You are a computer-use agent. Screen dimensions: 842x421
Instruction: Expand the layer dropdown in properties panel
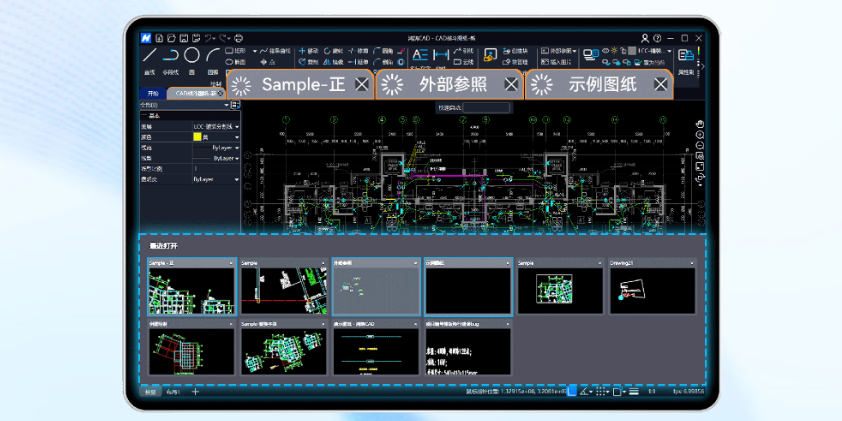coord(237,127)
